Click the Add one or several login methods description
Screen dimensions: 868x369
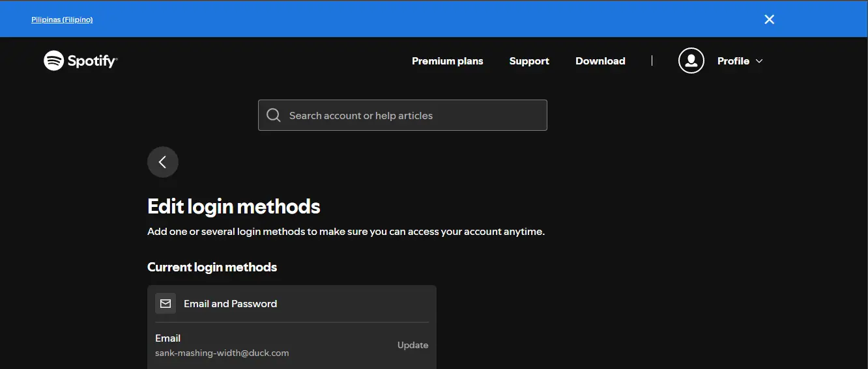tap(346, 232)
